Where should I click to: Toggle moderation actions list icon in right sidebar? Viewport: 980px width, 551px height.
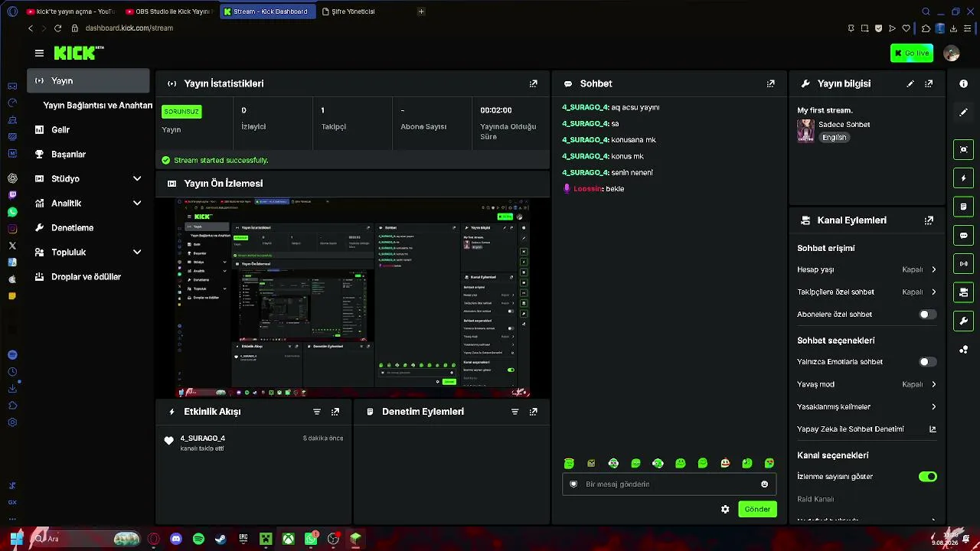pos(964,207)
